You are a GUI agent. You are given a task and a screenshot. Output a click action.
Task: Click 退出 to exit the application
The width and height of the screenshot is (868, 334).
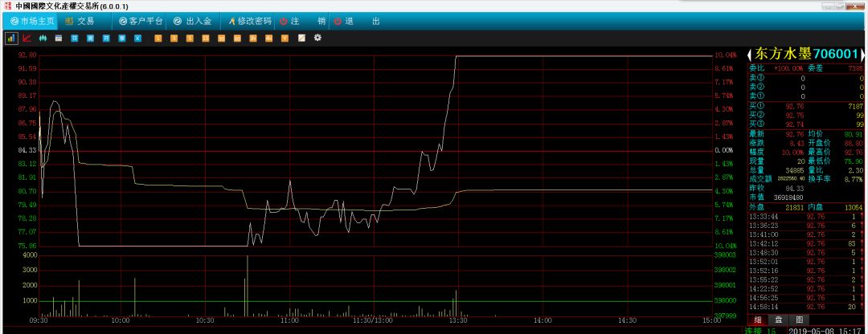point(357,21)
